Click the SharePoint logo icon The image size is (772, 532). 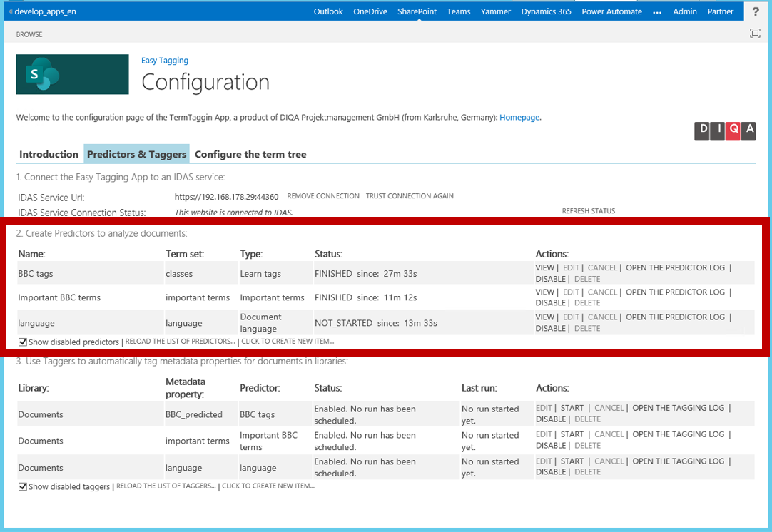click(x=72, y=74)
